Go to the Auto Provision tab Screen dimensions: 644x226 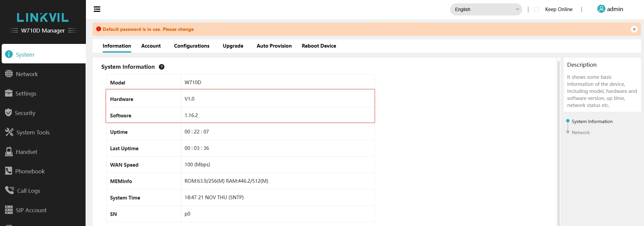click(x=274, y=46)
